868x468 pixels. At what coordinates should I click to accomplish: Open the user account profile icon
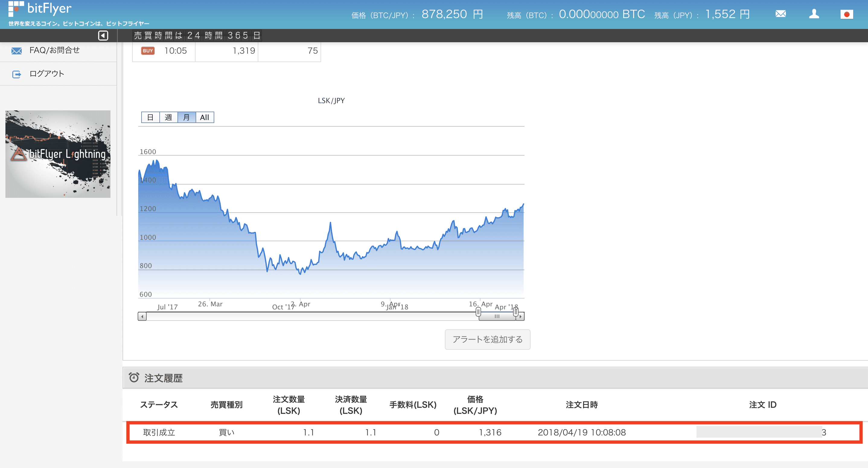click(814, 14)
